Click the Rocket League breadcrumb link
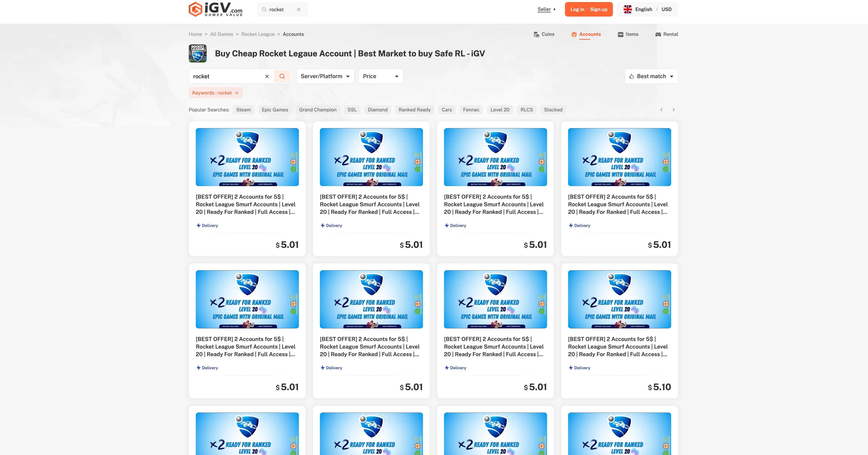 (x=258, y=34)
